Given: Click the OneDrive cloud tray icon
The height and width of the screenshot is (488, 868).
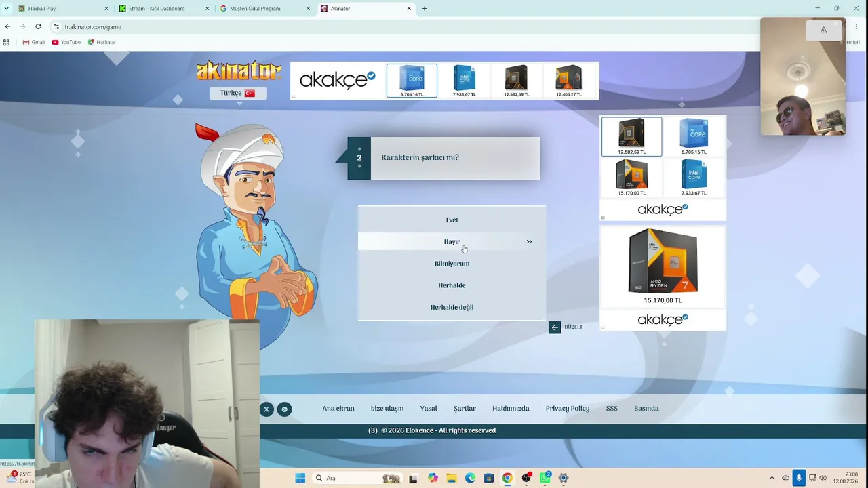Looking at the screenshot, I should click(x=785, y=478).
